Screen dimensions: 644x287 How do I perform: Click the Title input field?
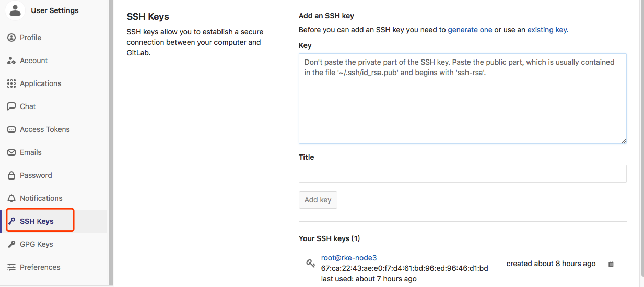pos(462,174)
